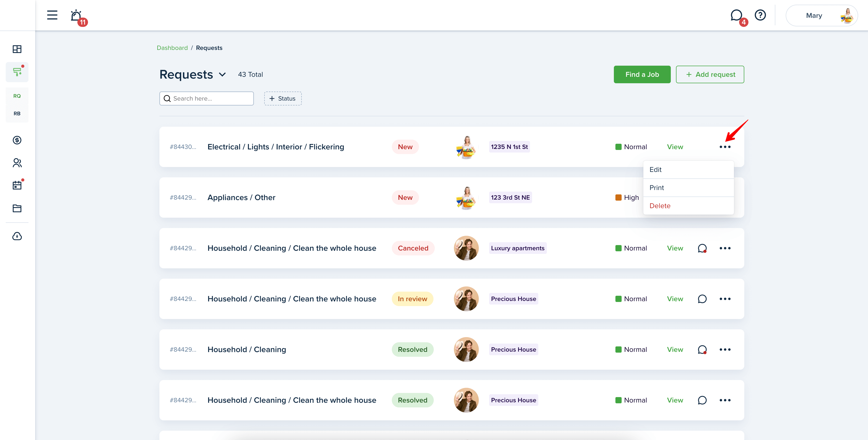Viewport: 868px width, 440px height.
Task: Click the Canceled status badge
Action: click(x=413, y=248)
